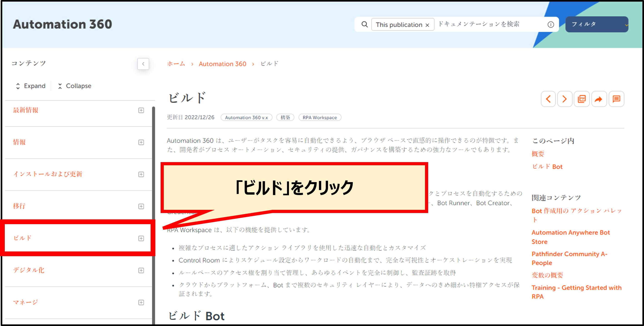Open the フィルタ dropdown

click(597, 24)
